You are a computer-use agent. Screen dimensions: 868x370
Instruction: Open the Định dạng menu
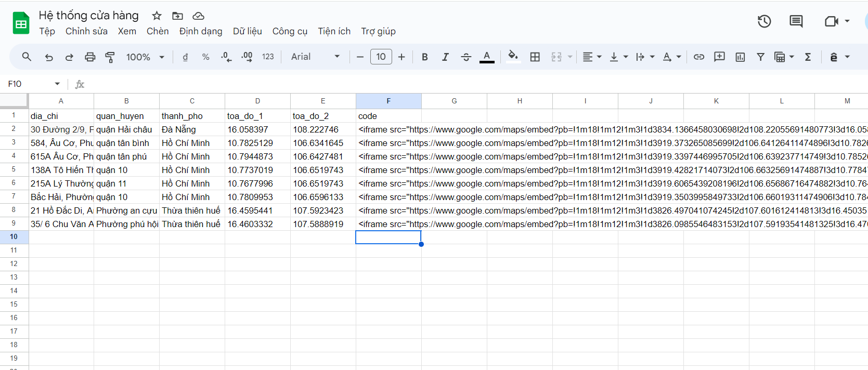tap(201, 31)
